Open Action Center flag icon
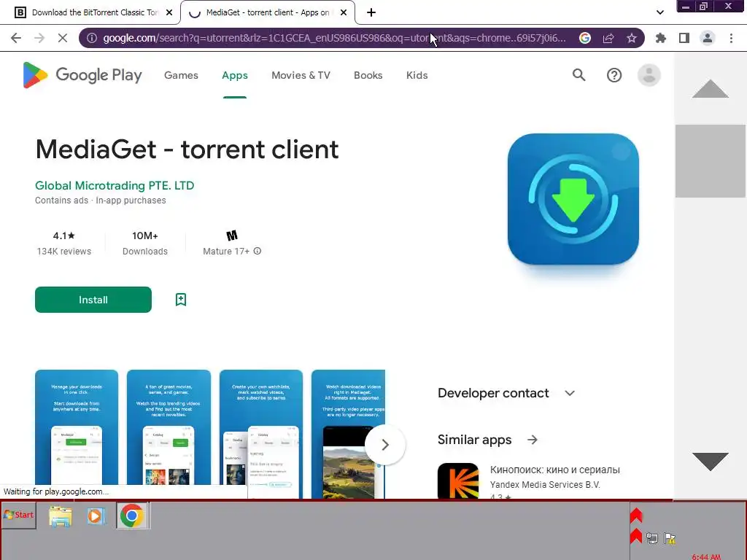The width and height of the screenshot is (747, 560). coord(670,538)
